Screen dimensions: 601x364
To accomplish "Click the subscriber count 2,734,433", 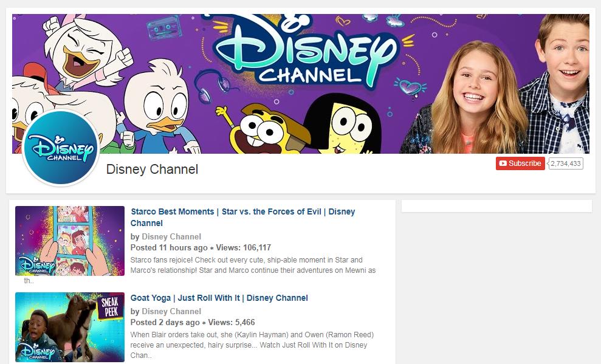I will click(566, 163).
